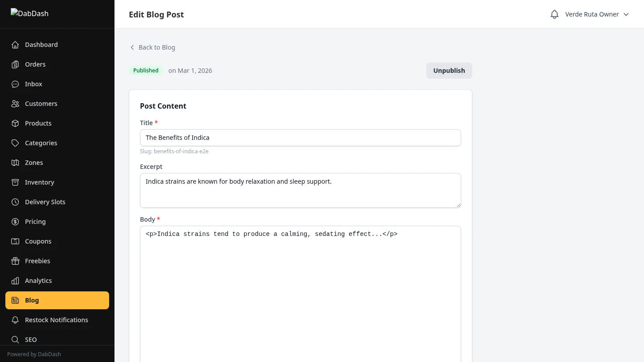Open Restock Notifications from the sidebar

(56, 320)
